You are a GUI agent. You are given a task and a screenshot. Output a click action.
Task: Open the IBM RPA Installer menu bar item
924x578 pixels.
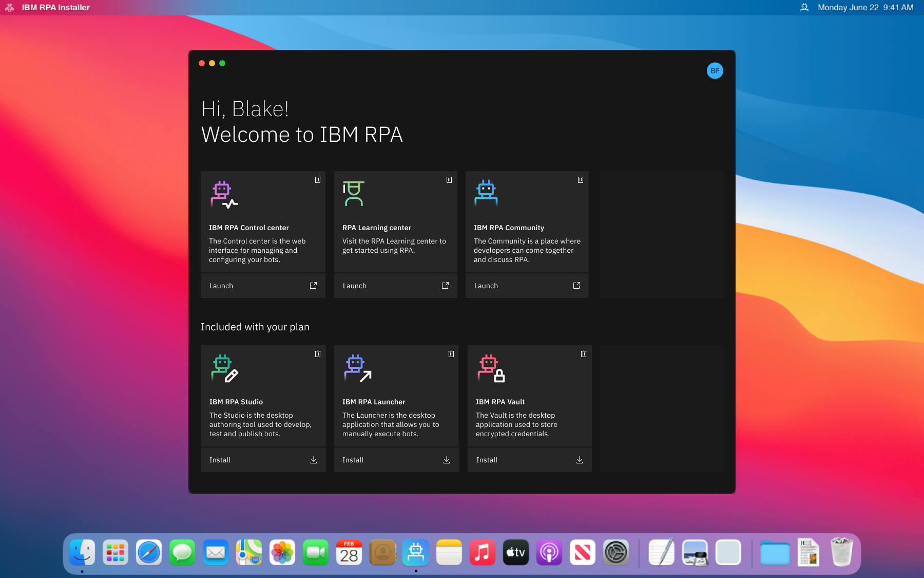click(x=56, y=7)
